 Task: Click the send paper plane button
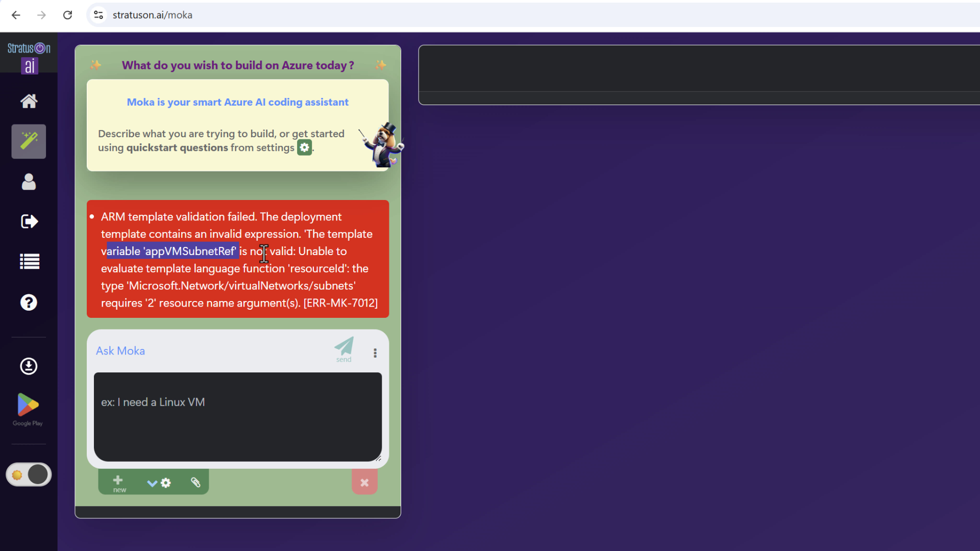[x=344, y=348]
